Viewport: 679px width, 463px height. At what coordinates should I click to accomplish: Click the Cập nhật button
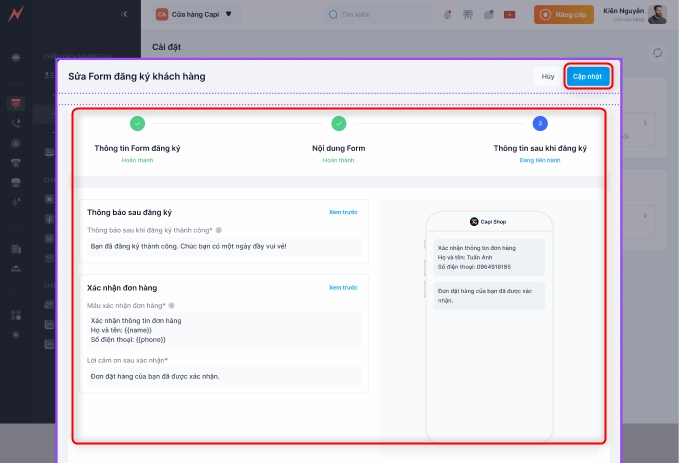[x=587, y=76]
